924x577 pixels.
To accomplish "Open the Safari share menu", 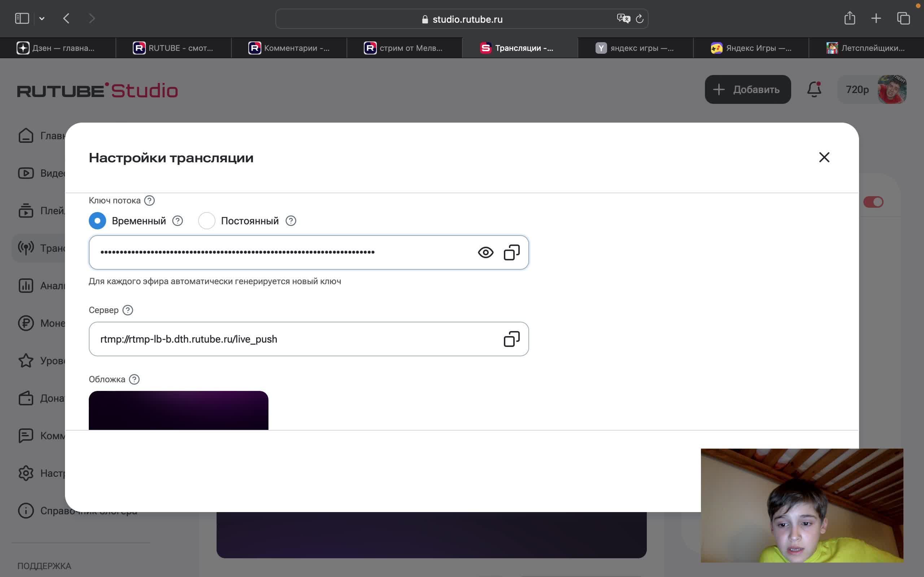I will [849, 18].
